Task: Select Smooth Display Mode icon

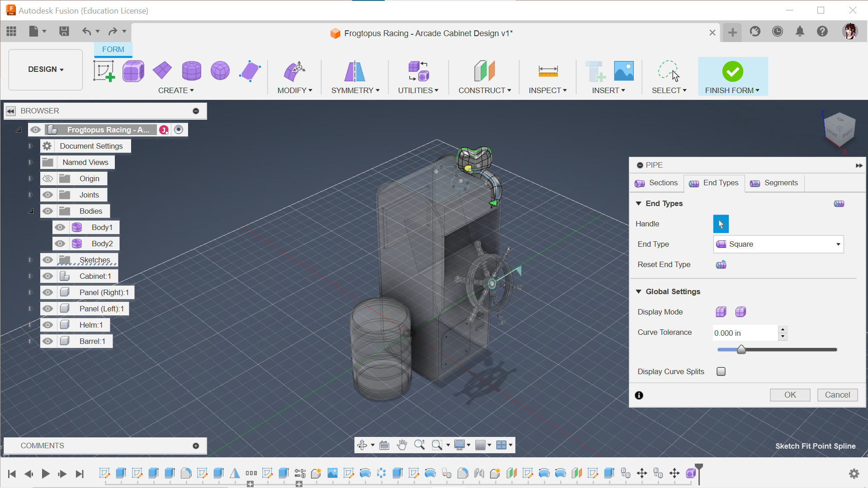Action: click(x=741, y=312)
